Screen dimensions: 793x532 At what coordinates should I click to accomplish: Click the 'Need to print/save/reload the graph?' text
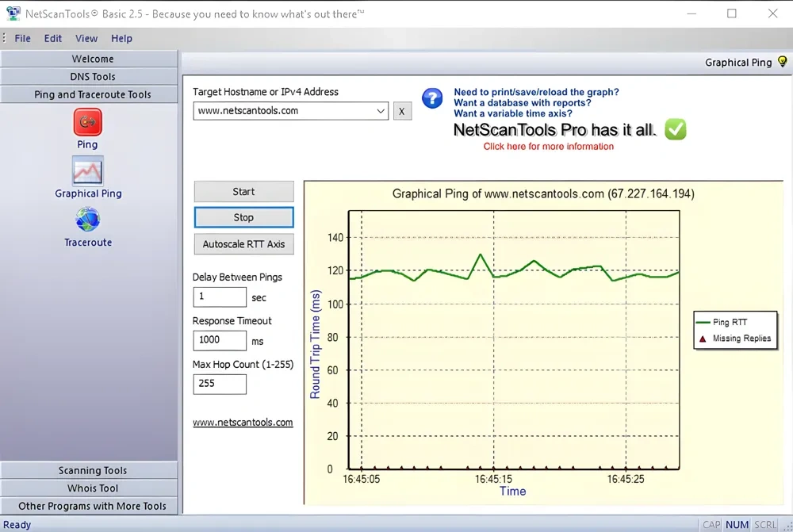(x=536, y=92)
